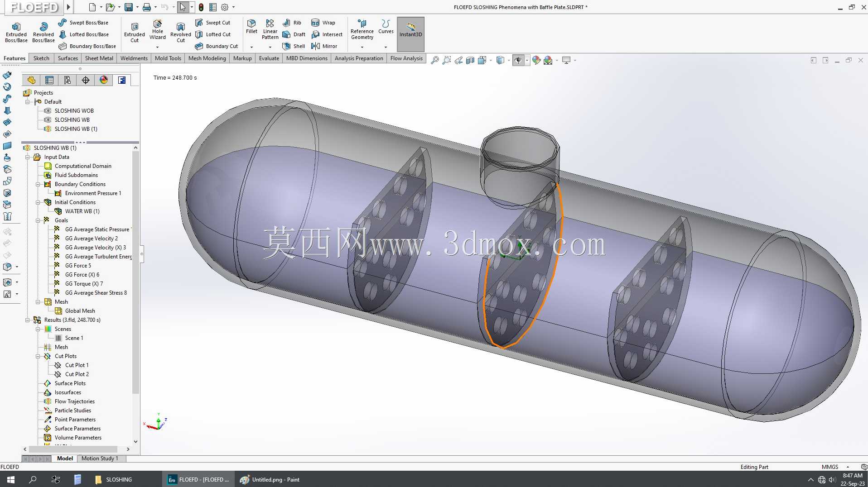Toggle Instant3D mode

(411, 34)
